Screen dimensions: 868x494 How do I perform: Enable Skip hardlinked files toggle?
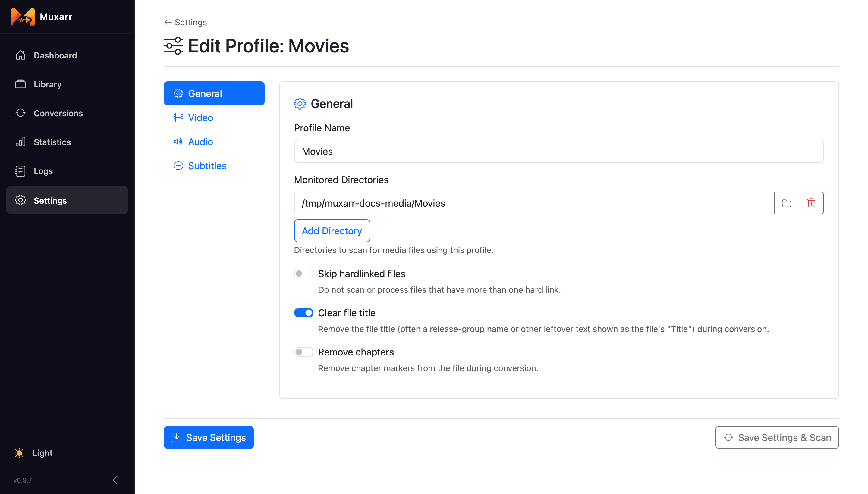click(x=303, y=274)
